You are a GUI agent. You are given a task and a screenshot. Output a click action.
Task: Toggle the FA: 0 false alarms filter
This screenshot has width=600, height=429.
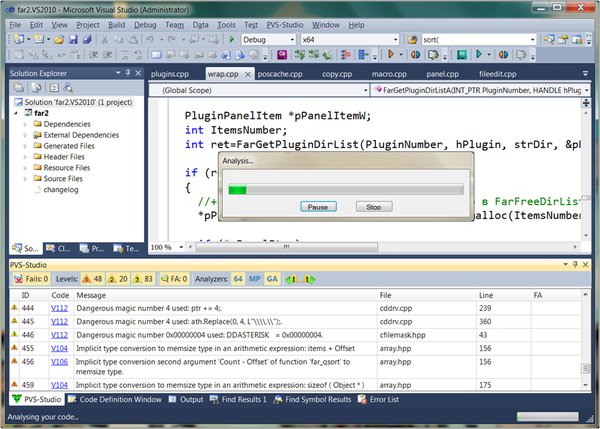(174, 279)
